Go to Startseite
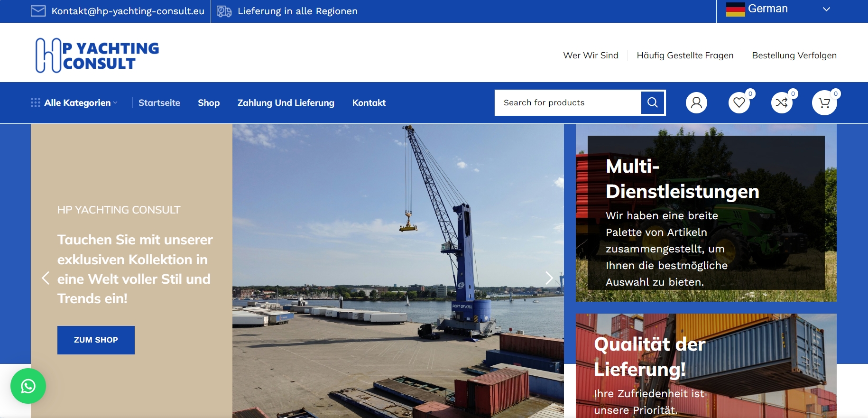 159,102
